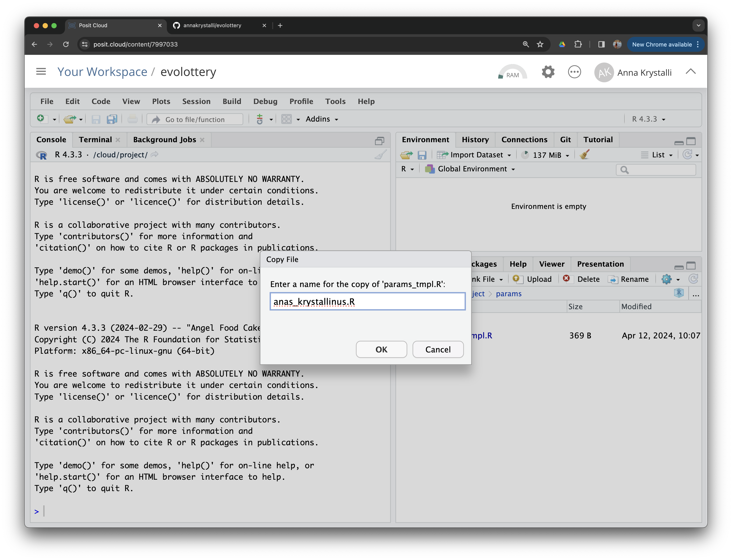
Task: Cancel the Copy File dialog
Action: [438, 349]
